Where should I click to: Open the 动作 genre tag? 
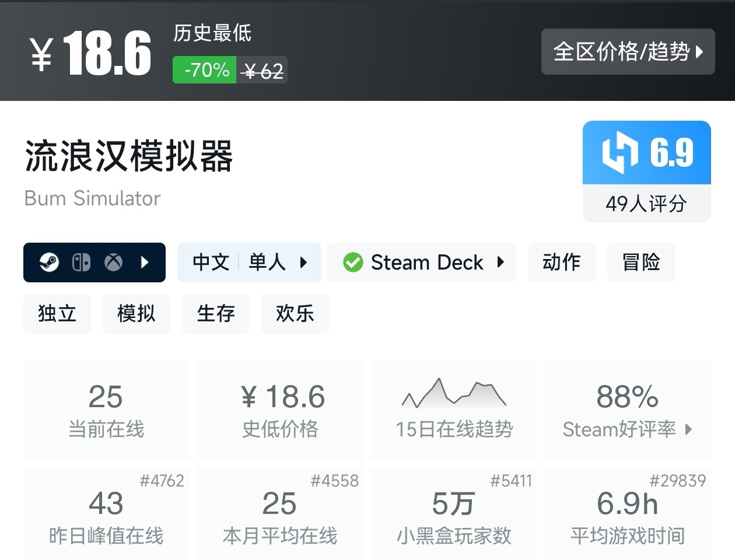click(562, 262)
